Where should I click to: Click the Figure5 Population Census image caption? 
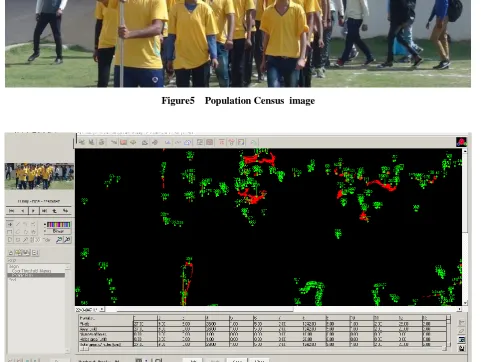click(238, 101)
